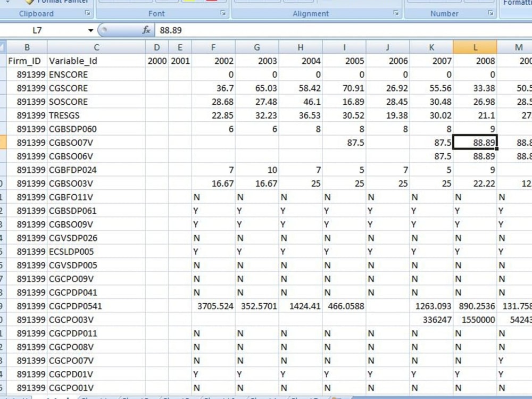The height and width of the screenshot is (399, 532).
Task: Select the CGBFDP024 variable cell
Action: coord(96,170)
